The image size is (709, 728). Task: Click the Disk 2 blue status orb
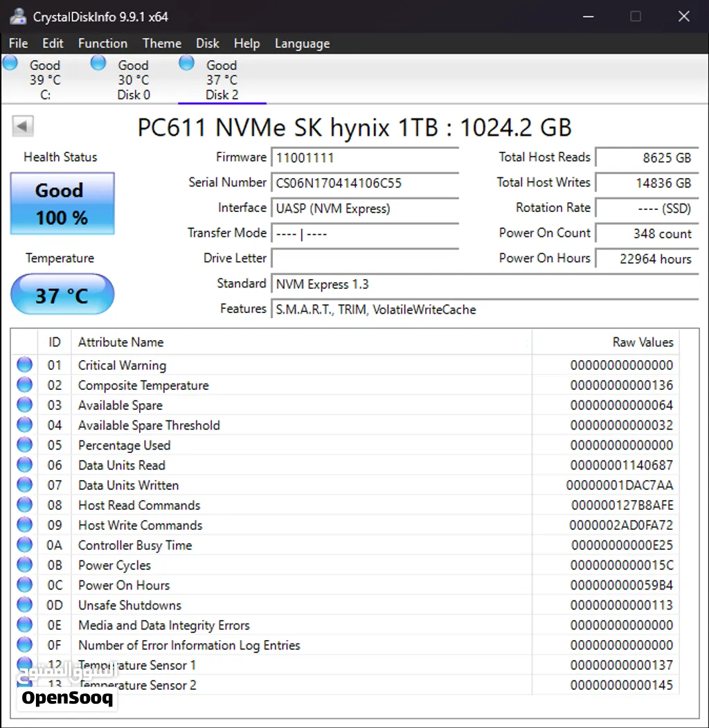186,63
